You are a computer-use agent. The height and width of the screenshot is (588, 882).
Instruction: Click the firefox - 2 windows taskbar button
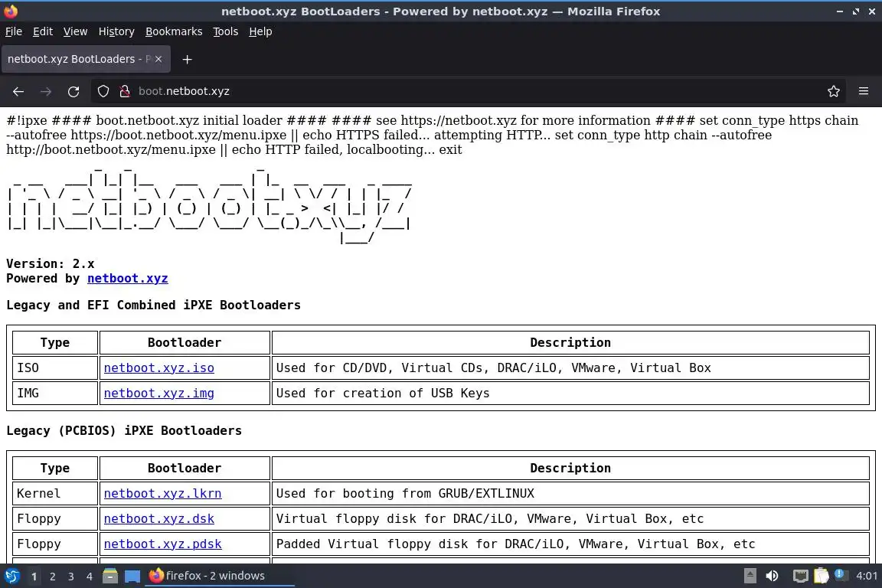pyautogui.click(x=220, y=576)
